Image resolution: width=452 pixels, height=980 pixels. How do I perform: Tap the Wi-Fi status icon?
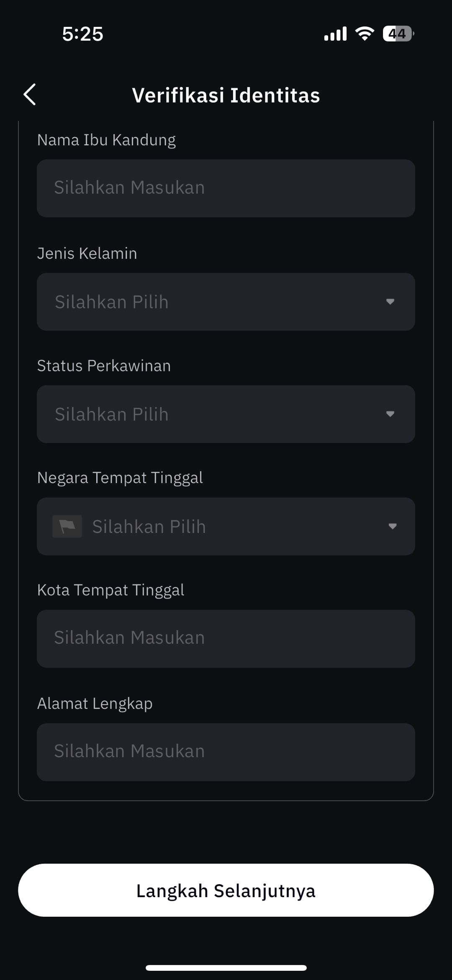[365, 34]
